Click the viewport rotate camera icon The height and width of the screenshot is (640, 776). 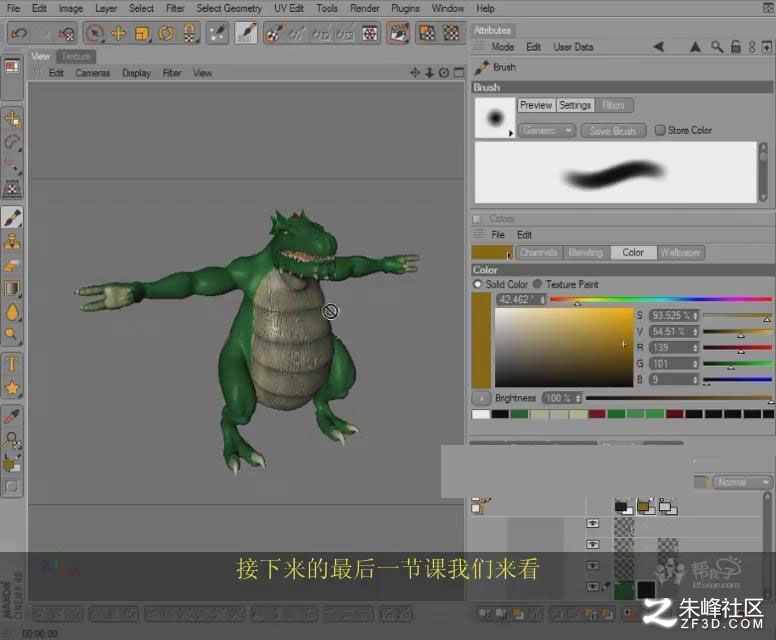(x=444, y=73)
